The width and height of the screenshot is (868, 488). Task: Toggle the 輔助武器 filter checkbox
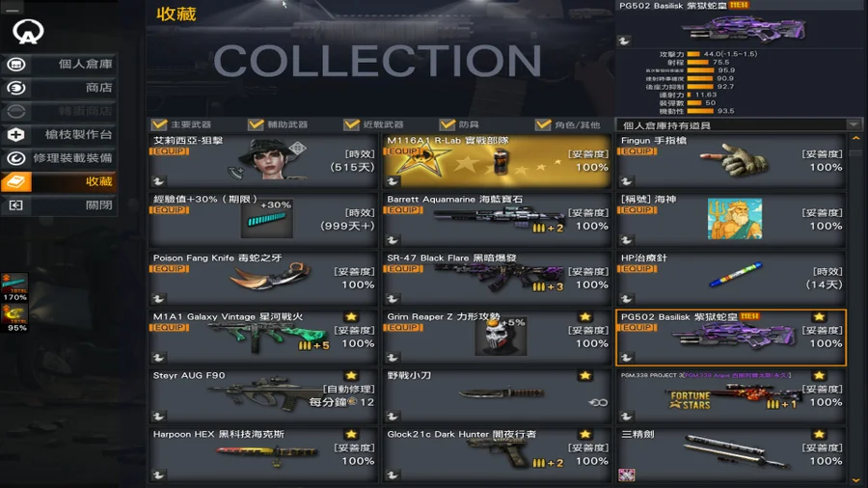point(256,124)
